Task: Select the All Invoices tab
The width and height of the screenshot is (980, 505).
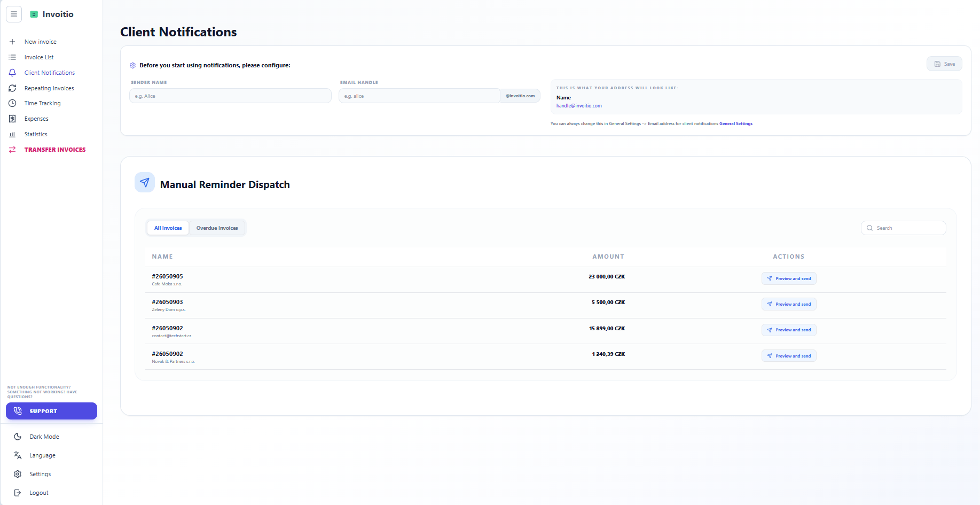Action: coord(168,228)
